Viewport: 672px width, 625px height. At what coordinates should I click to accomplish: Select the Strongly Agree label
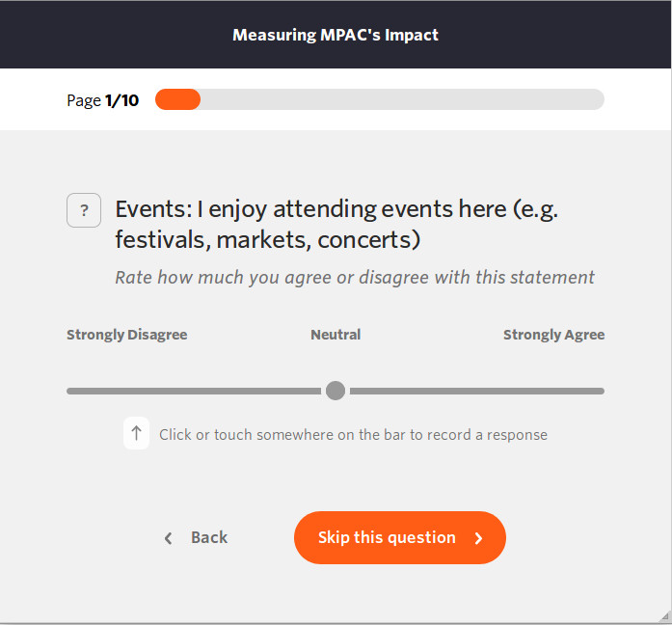click(x=553, y=335)
